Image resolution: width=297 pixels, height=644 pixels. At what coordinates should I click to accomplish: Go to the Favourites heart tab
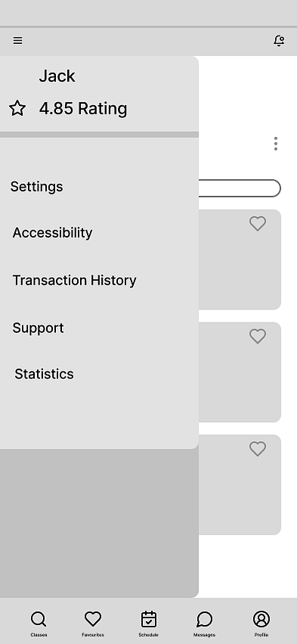(x=93, y=624)
